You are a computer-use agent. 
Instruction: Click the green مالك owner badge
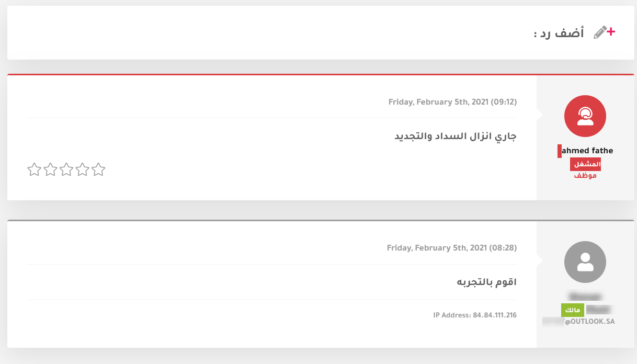coord(573,310)
